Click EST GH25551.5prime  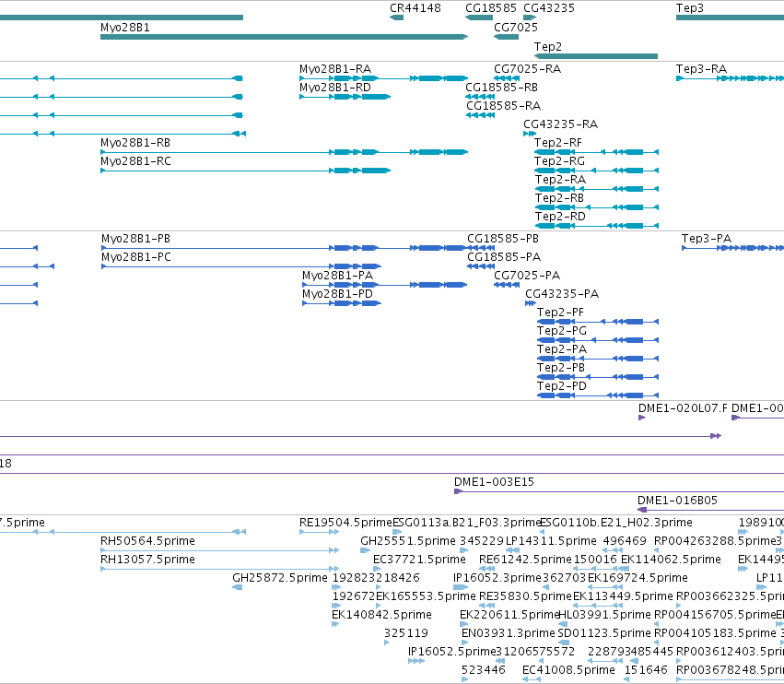click(x=365, y=550)
